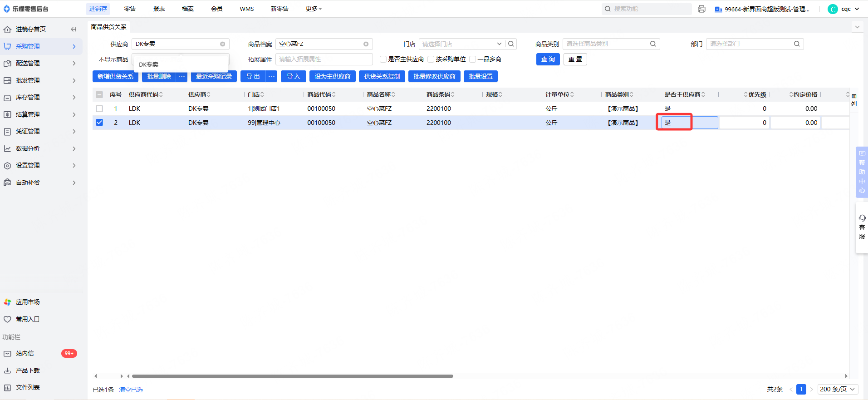
Task: Click the 清空已选 link
Action: 131,390
